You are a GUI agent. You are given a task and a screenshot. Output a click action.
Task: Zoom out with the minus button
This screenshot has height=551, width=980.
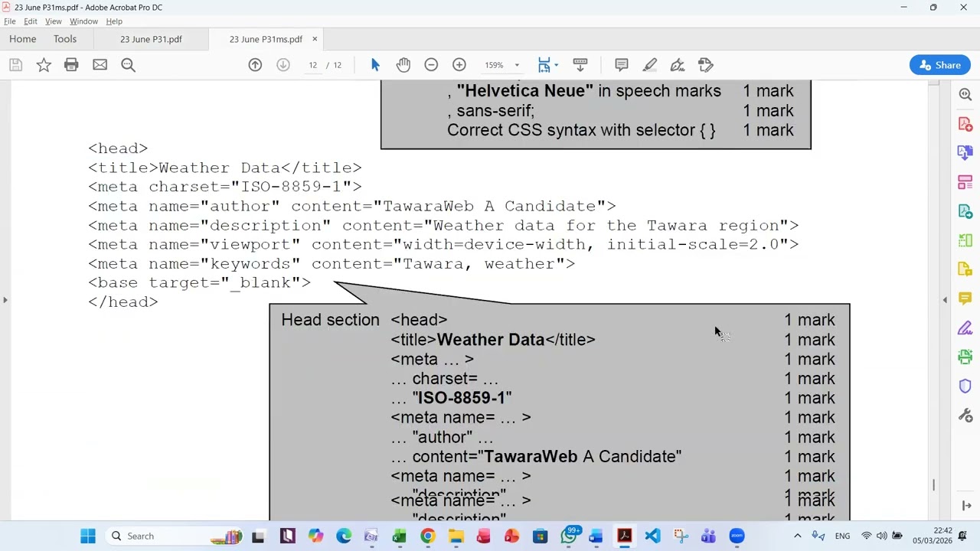point(431,65)
